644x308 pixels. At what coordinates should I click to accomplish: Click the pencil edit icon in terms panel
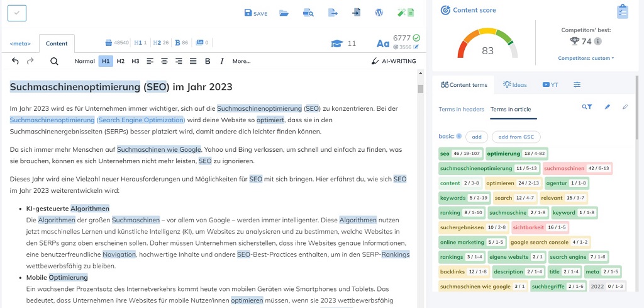(626, 107)
